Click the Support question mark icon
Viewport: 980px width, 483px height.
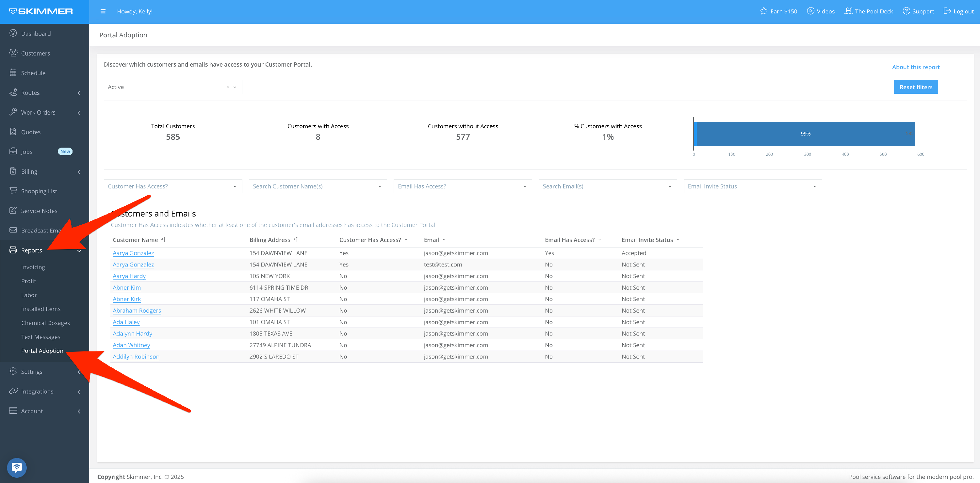pyautogui.click(x=906, y=11)
